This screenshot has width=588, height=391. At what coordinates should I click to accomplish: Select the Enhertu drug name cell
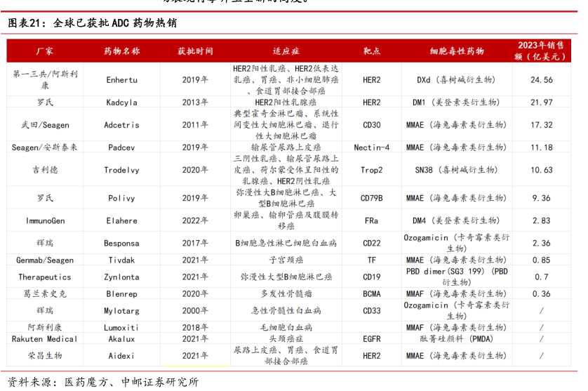121,80
